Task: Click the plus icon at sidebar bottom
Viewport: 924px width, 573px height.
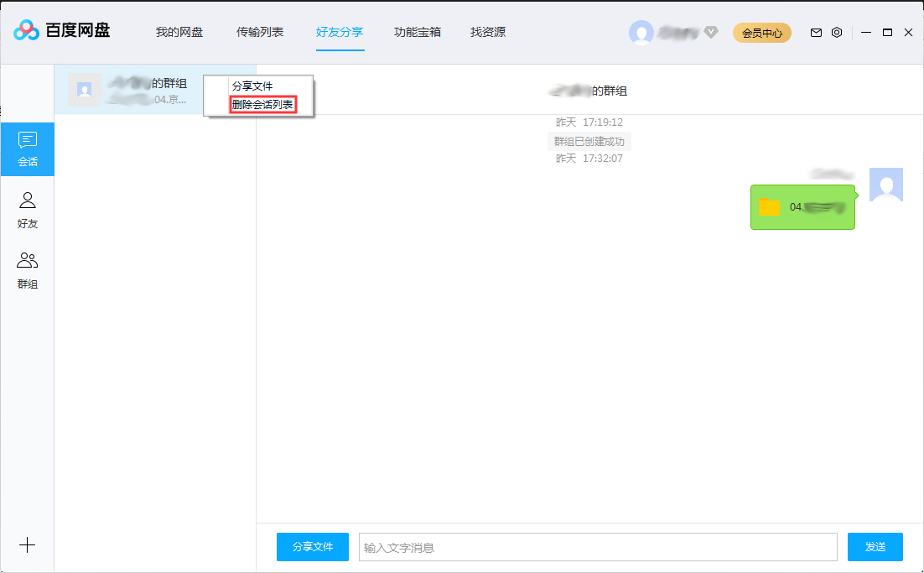Action: (28, 544)
